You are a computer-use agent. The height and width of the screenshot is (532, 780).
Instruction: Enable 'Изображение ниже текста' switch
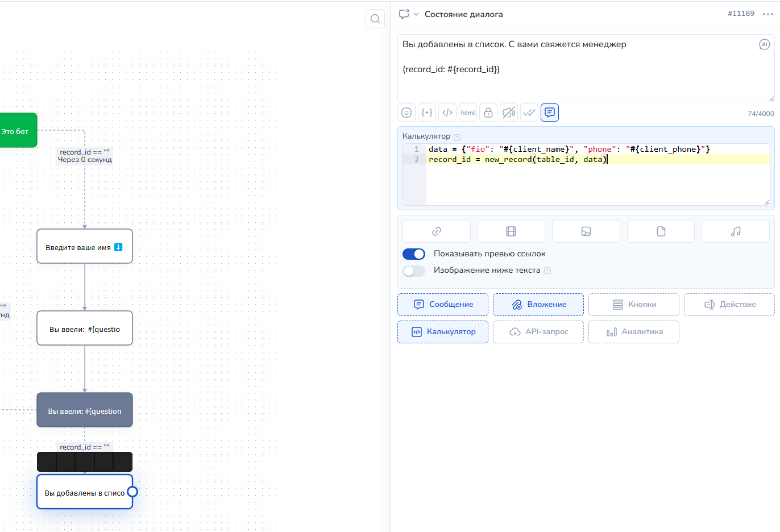(414, 271)
